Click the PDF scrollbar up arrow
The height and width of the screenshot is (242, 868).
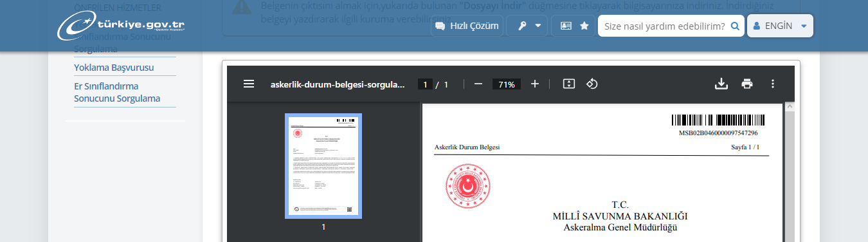(790, 107)
